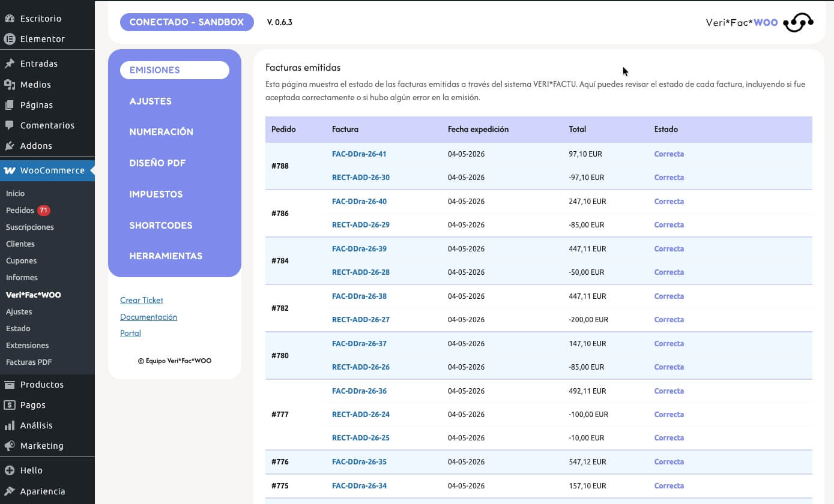834x504 pixels.
Task: Click the WooCommerce logo icon
Action: click(10, 170)
